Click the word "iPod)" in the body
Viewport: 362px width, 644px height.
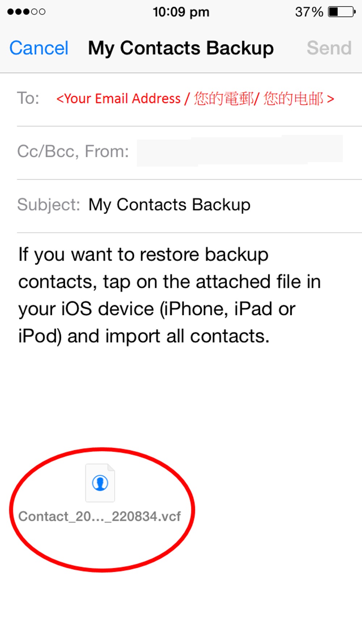click(x=40, y=336)
